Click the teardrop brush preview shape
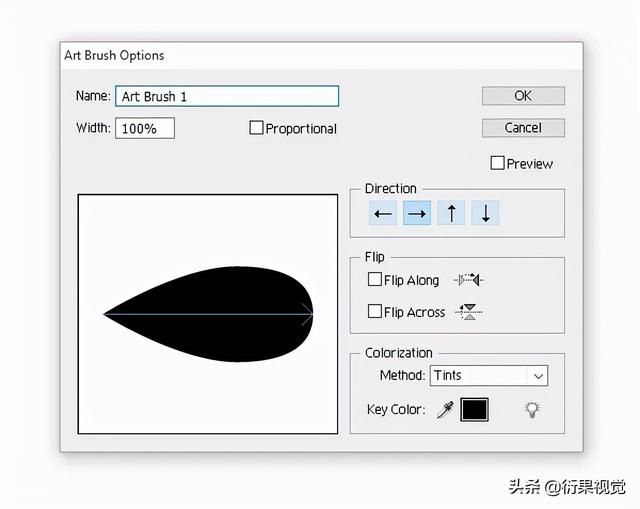The height and width of the screenshot is (509, 640). (209, 314)
